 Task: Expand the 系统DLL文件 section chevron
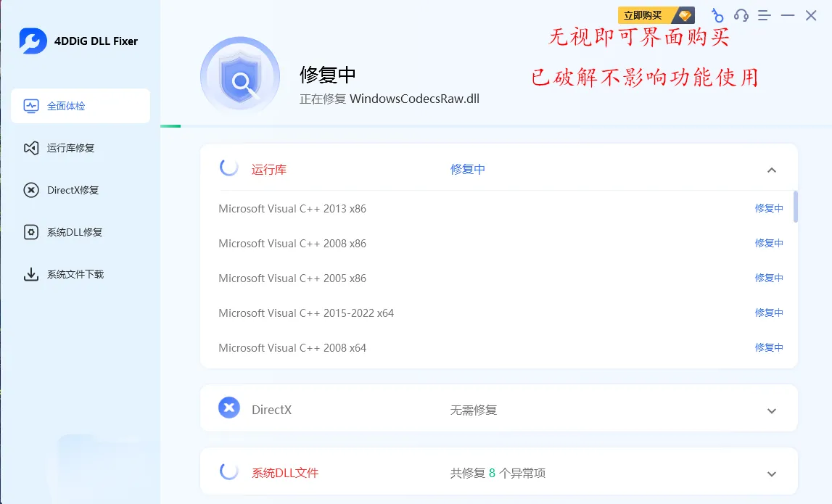pyautogui.click(x=772, y=474)
